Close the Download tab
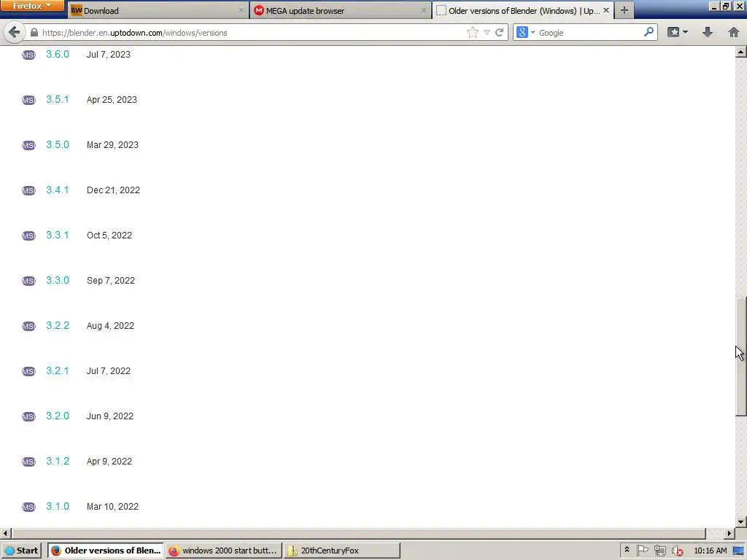 (241, 10)
